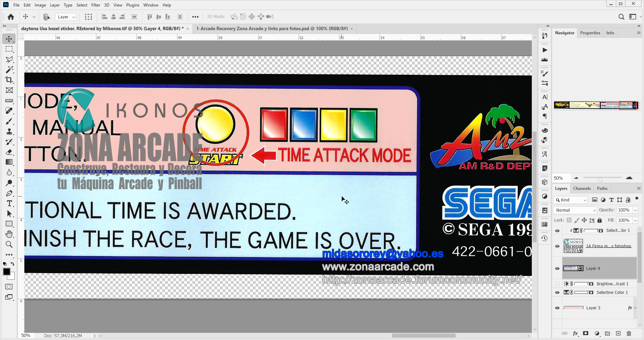The width and height of the screenshot is (644, 340).
Task: Select the Eraser tool
Action: (x=9, y=152)
